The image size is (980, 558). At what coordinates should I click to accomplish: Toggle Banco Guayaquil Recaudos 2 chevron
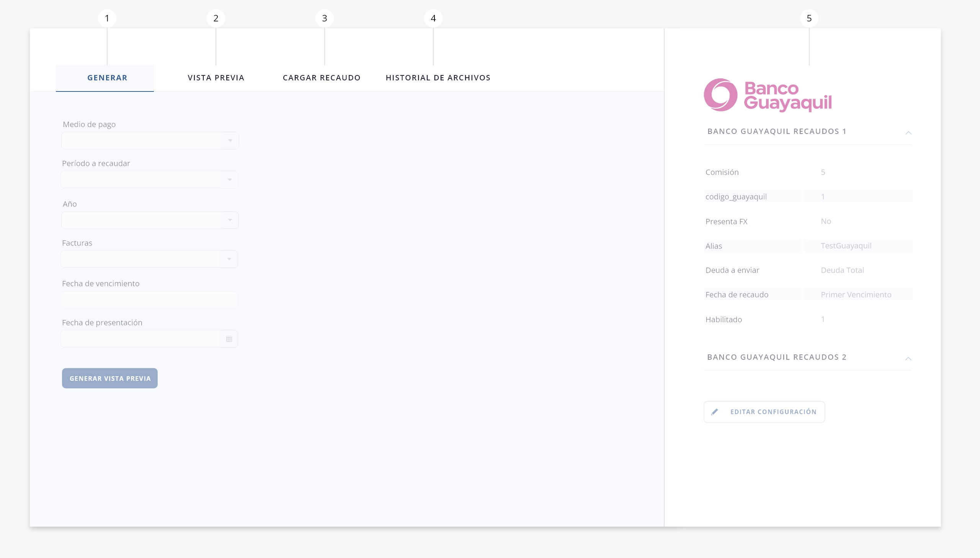908,359
